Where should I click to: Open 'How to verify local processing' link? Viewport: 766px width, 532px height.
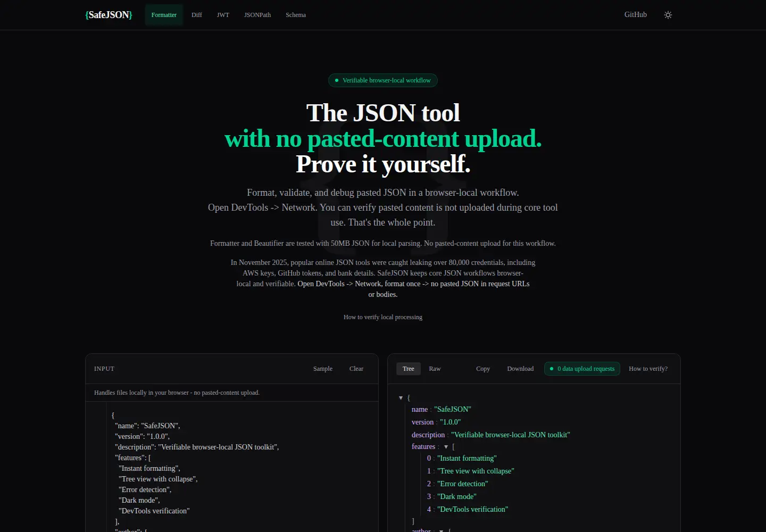[383, 317]
